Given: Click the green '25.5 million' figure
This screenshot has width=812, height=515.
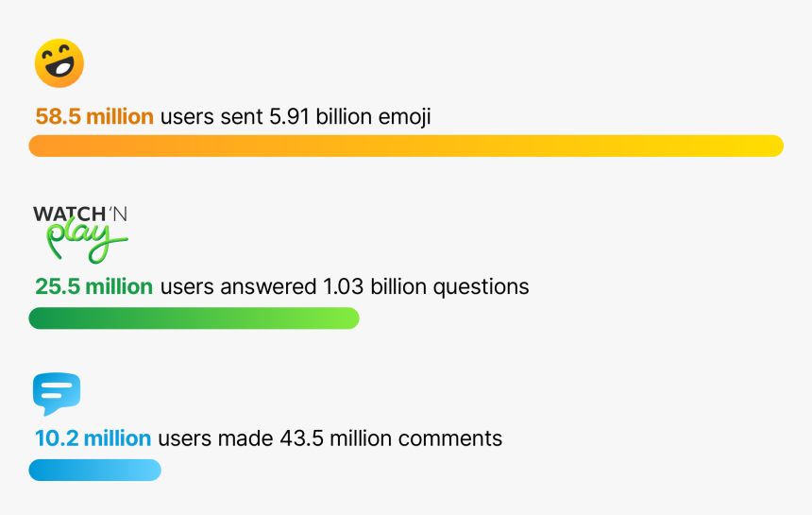Looking at the screenshot, I should (93, 286).
